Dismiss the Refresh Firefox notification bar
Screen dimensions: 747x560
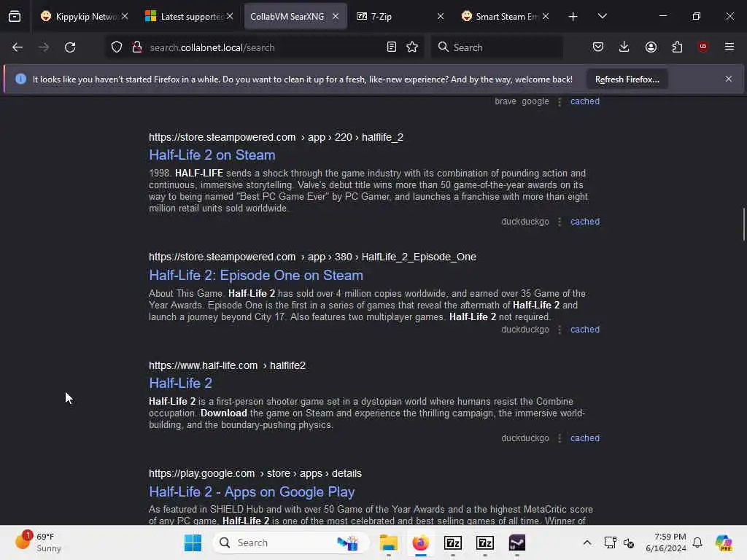pyautogui.click(x=729, y=79)
